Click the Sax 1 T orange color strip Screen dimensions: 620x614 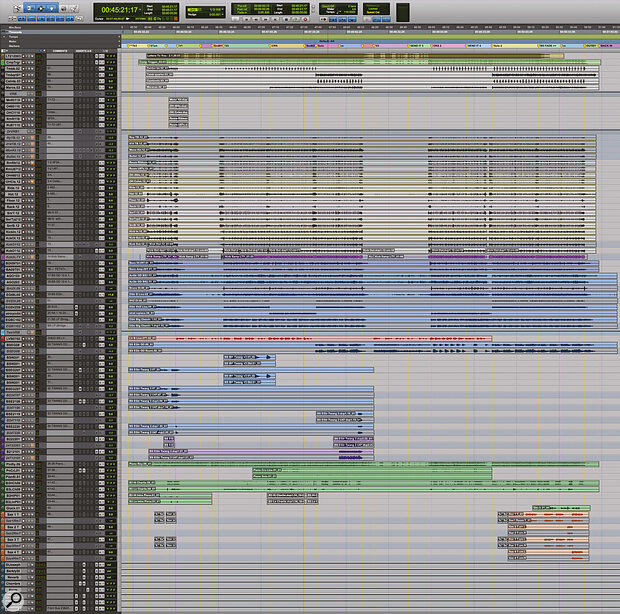(3, 514)
